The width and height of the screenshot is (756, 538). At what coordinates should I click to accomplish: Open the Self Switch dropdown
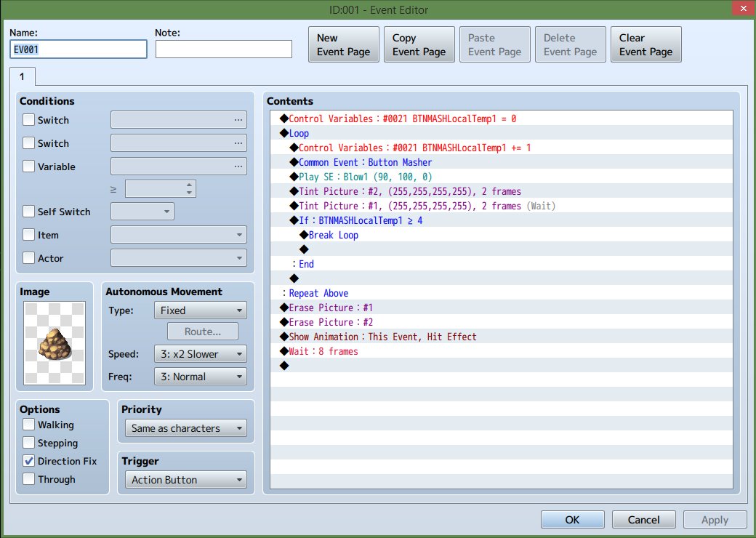pyautogui.click(x=142, y=211)
